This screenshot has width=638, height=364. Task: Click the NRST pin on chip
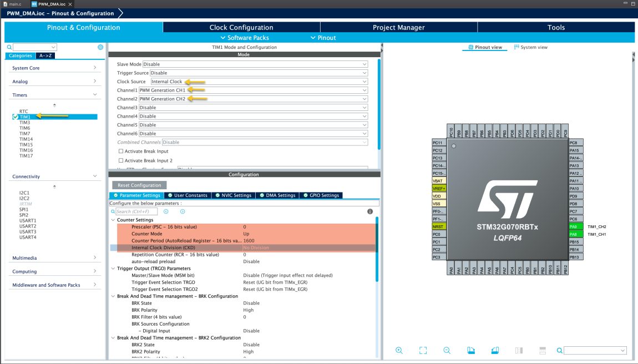pos(439,227)
